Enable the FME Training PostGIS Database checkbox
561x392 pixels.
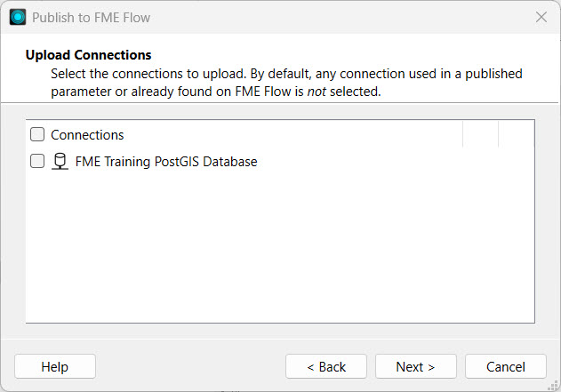click(37, 162)
